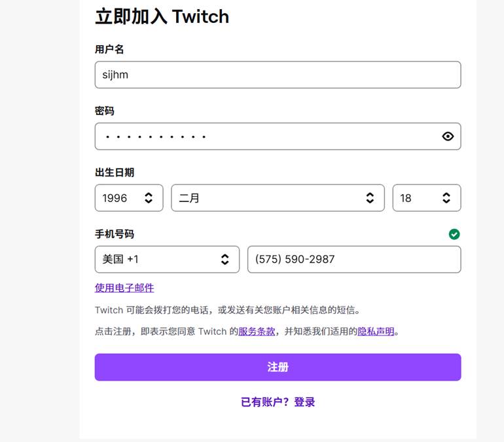Click the password input field
The height and width of the screenshot is (442, 504).
278,137
